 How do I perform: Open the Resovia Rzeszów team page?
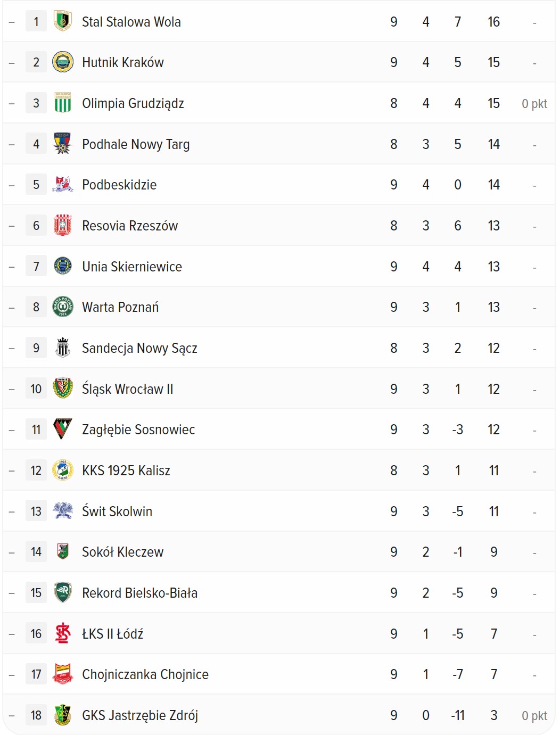pos(130,226)
